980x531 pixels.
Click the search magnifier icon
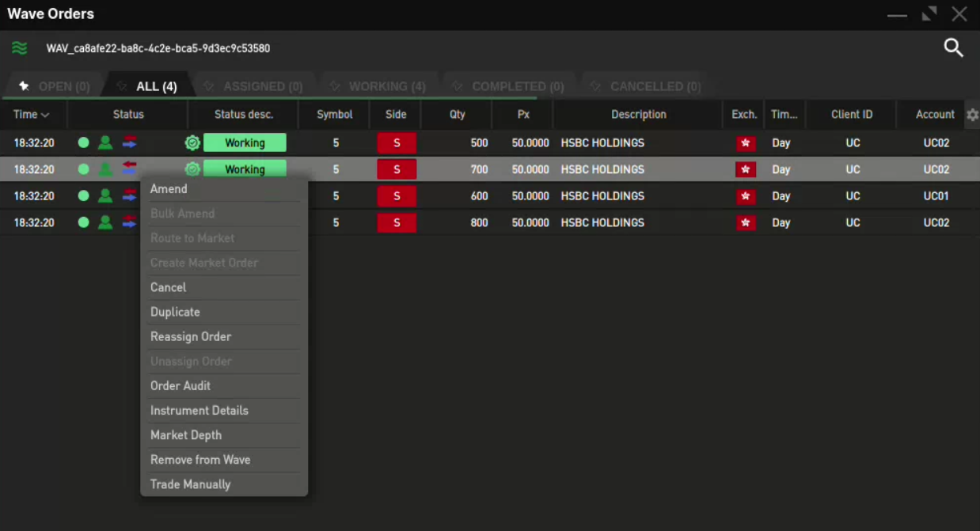point(953,48)
